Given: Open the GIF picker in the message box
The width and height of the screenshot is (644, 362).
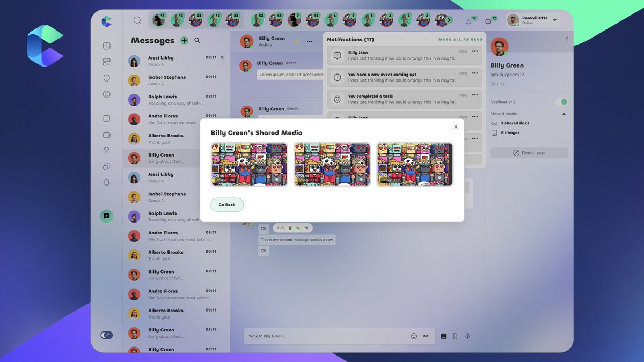Looking at the screenshot, I should click(x=426, y=336).
